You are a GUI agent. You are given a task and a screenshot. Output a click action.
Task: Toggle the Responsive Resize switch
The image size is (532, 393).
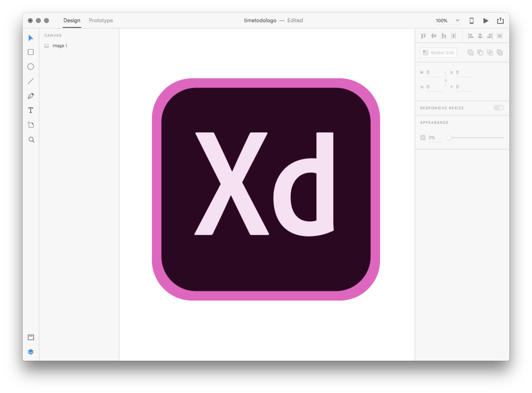(x=498, y=108)
